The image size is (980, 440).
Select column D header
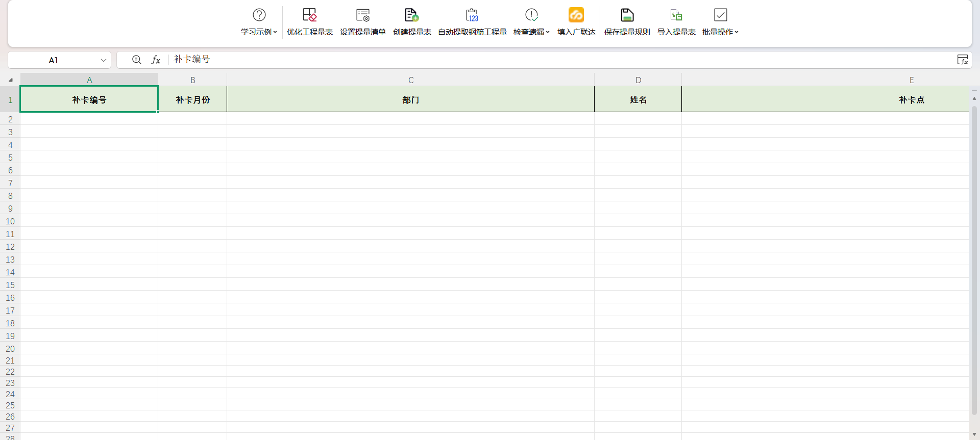[x=638, y=80]
